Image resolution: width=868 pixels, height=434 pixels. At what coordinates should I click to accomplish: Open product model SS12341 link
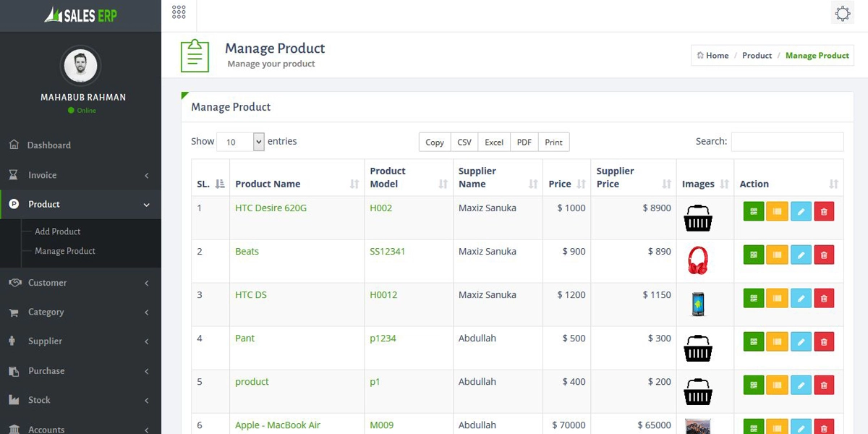[388, 252]
